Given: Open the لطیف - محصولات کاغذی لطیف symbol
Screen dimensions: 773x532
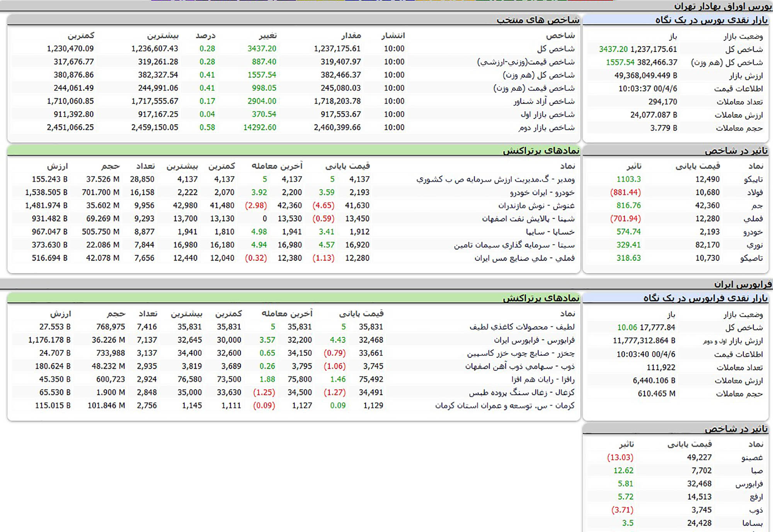Looking at the screenshot, I should click(522, 327).
